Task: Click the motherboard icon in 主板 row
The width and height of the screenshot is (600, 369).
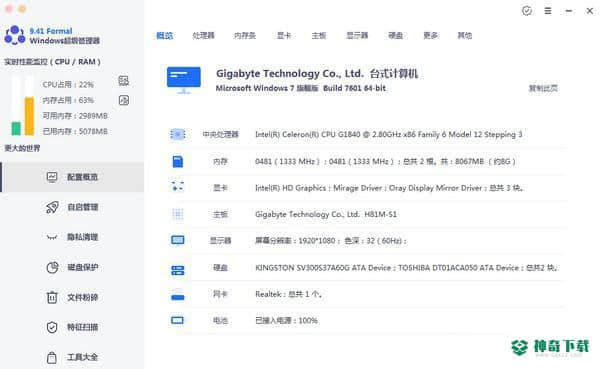Action: coord(178,214)
